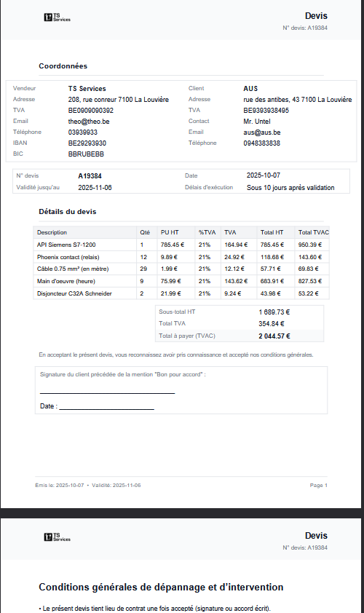Screen dimensions: 364x613
Task: Click the 'Qté' column header
Action: [x=145, y=233]
